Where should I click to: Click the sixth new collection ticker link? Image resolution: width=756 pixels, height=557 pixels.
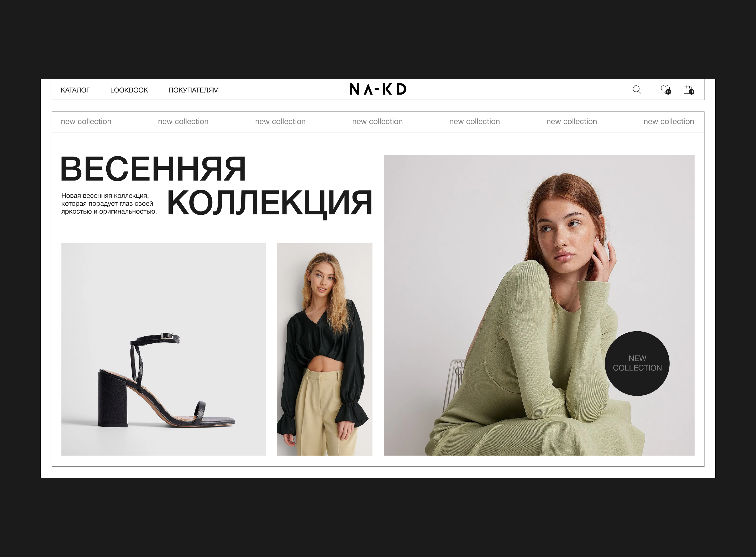572,121
